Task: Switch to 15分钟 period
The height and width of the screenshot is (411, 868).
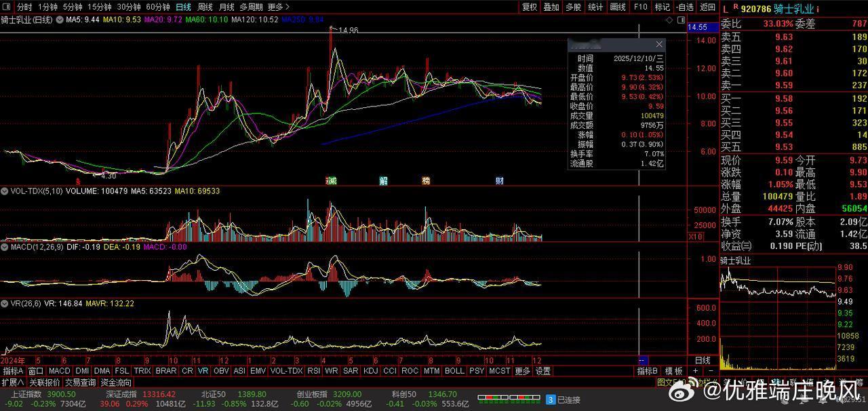Action: (x=100, y=7)
